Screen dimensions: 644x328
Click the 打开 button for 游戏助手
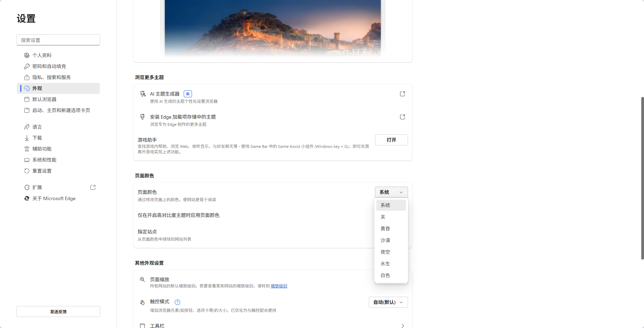pyautogui.click(x=391, y=140)
